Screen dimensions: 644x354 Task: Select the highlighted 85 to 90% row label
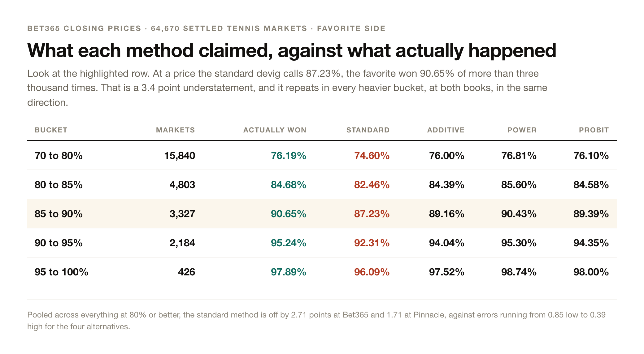pos(59,214)
